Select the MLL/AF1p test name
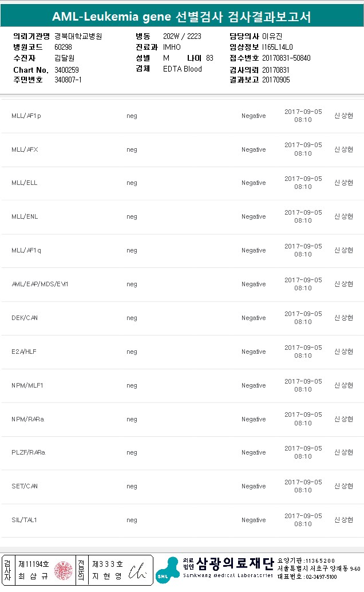Screen dimensions: 364x592 (26, 116)
